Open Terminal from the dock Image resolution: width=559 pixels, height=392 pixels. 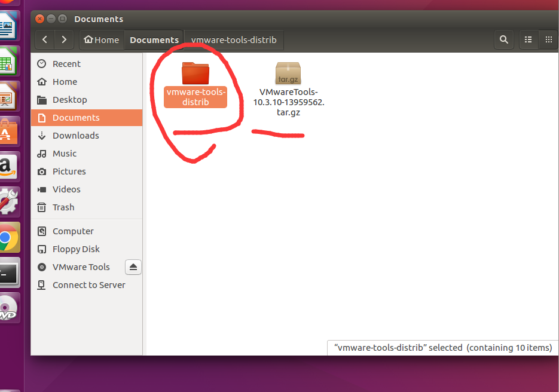[8, 272]
